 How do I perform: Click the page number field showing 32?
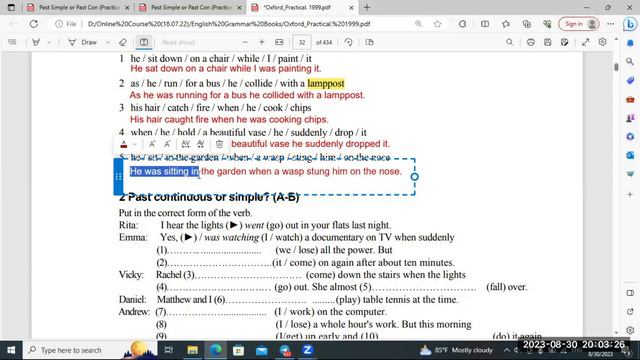click(x=302, y=42)
